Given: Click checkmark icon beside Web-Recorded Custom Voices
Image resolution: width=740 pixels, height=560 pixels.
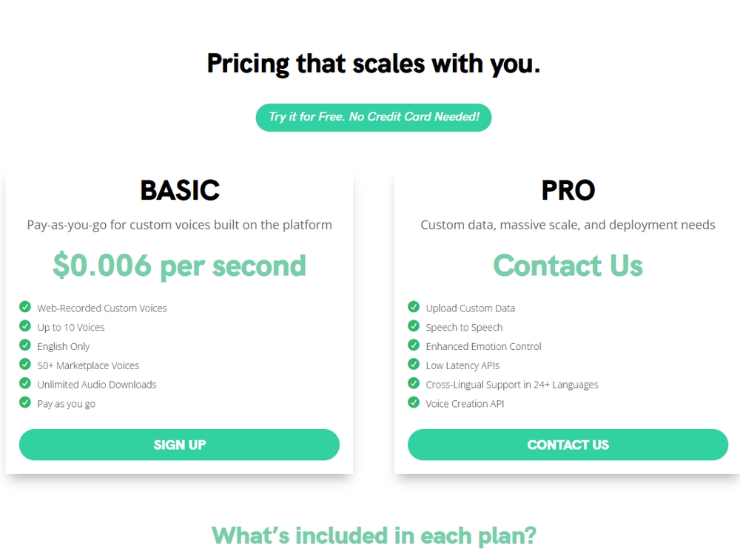Looking at the screenshot, I should tap(25, 307).
